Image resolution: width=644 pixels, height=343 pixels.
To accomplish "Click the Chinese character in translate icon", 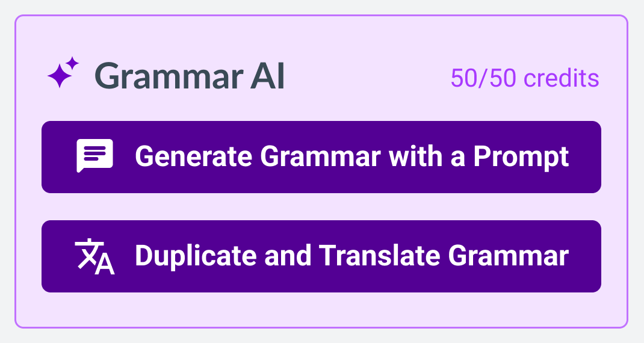I will click(x=86, y=253).
